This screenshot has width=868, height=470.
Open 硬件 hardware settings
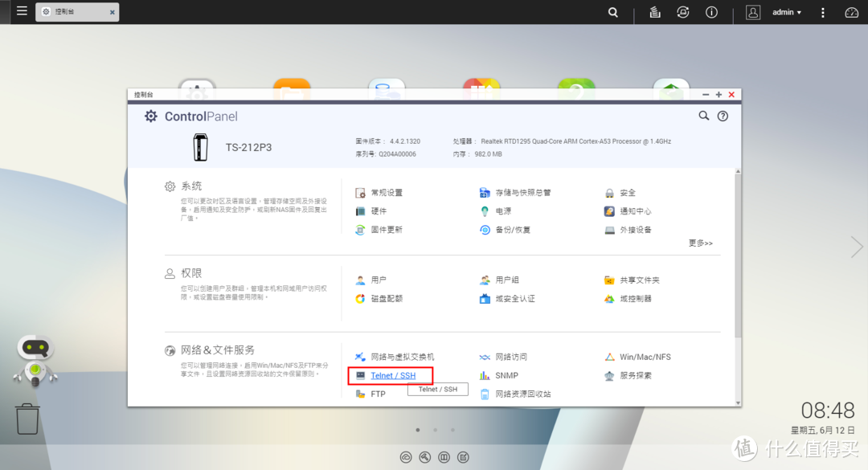[x=371, y=211]
